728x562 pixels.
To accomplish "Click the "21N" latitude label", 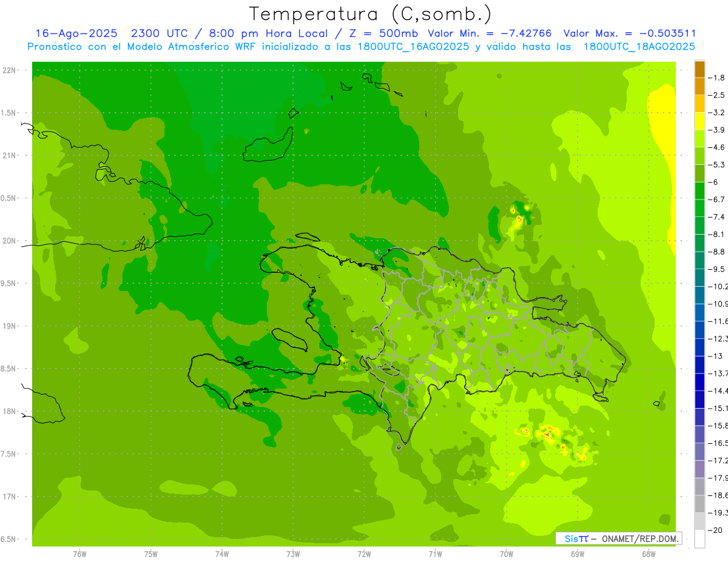I will click(x=10, y=155).
